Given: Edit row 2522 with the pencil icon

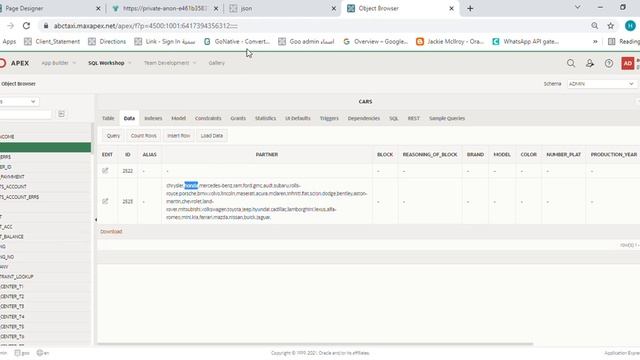Looking at the screenshot, I should click(x=105, y=171).
